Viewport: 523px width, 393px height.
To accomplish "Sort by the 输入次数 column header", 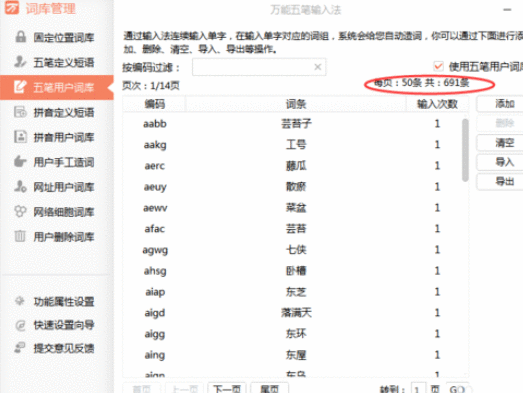I will (x=437, y=104).
